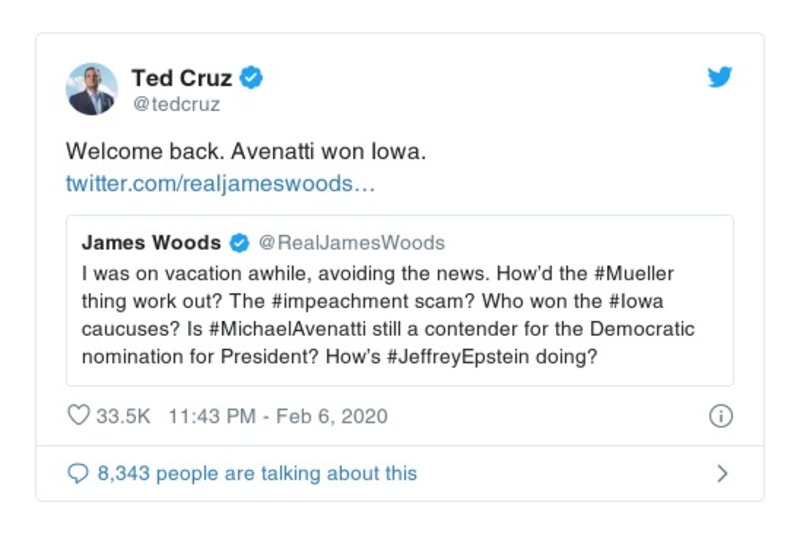800x537 pixels.
Task: Click the James Woods display name
Action: (151, 243)
